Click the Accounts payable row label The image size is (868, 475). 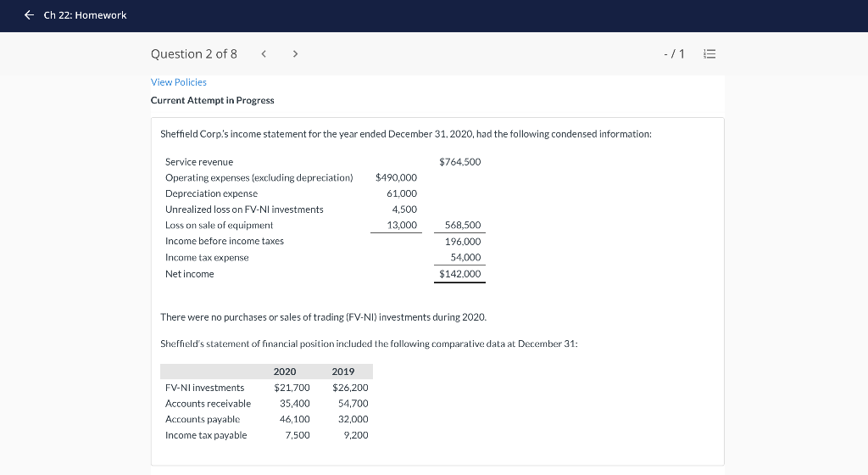pos(203,420)
